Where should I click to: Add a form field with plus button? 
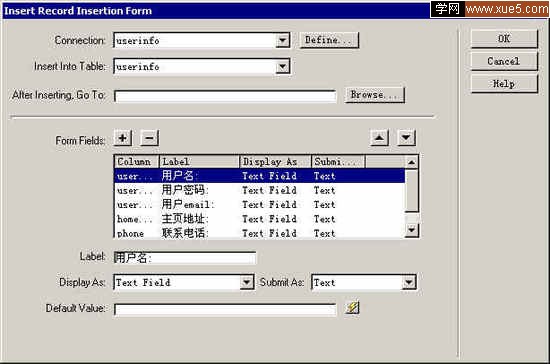coord(123,138)
